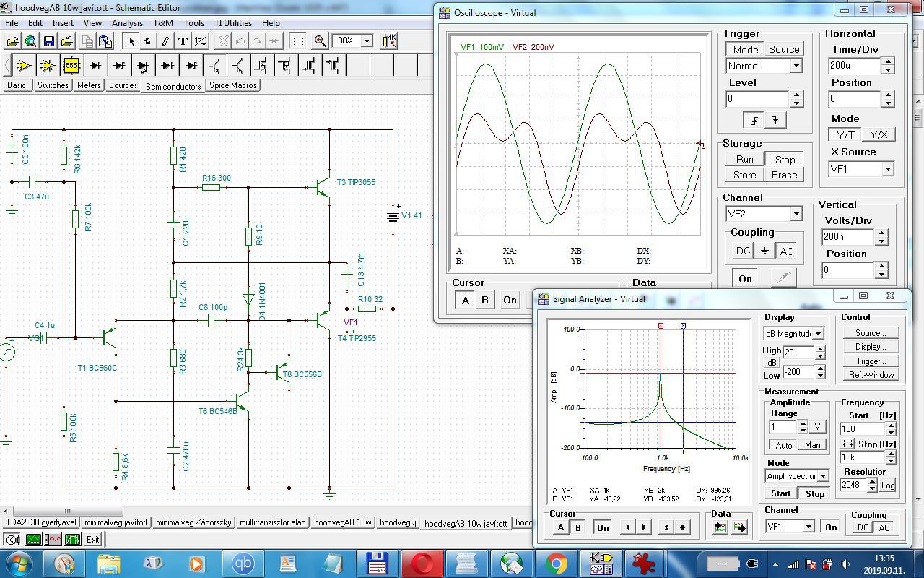Viewport: 924px width, 578px height.
Task: Select the wire drawing pencil tool
Action: point(165,41)
